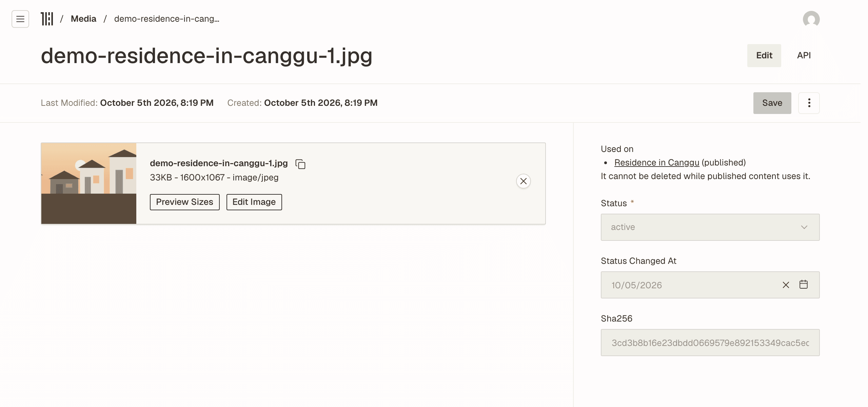Screen dimensions: 868x407
Task: Open the hamburger navigation menu
Action: coord(20,19)
